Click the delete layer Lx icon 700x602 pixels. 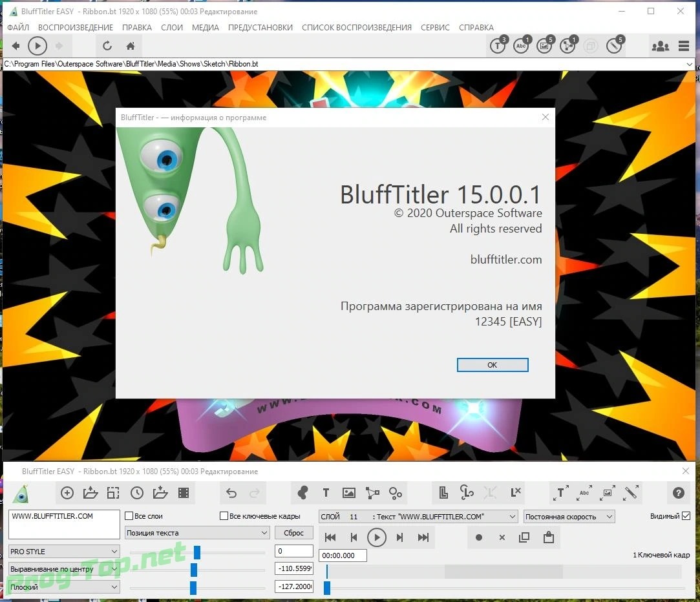(515, 492)
